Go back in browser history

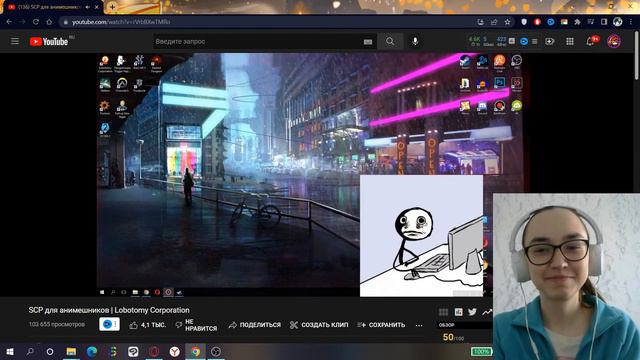[x=9, y=22]
